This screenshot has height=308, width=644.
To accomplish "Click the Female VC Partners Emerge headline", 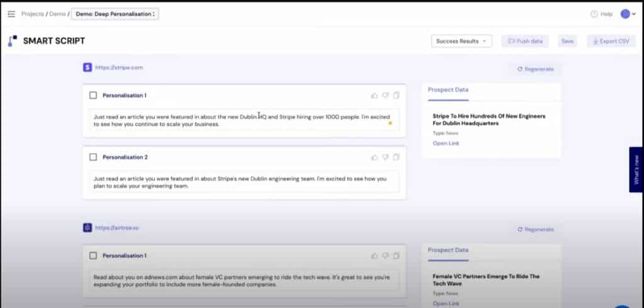I will click(x=486, y=280).
